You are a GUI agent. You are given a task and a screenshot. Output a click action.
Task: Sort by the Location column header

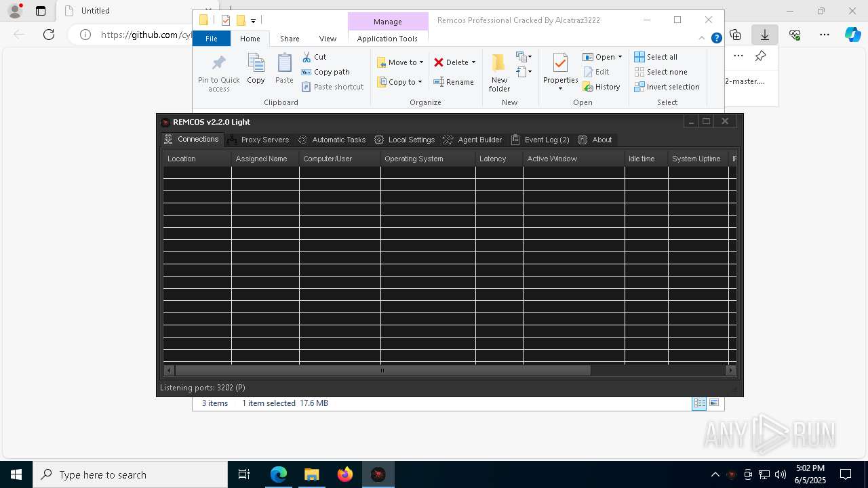point(197,159)
